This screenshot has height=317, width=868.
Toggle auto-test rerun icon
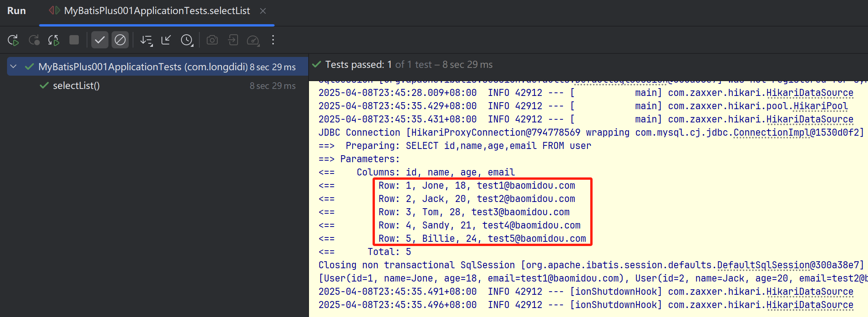54,40
